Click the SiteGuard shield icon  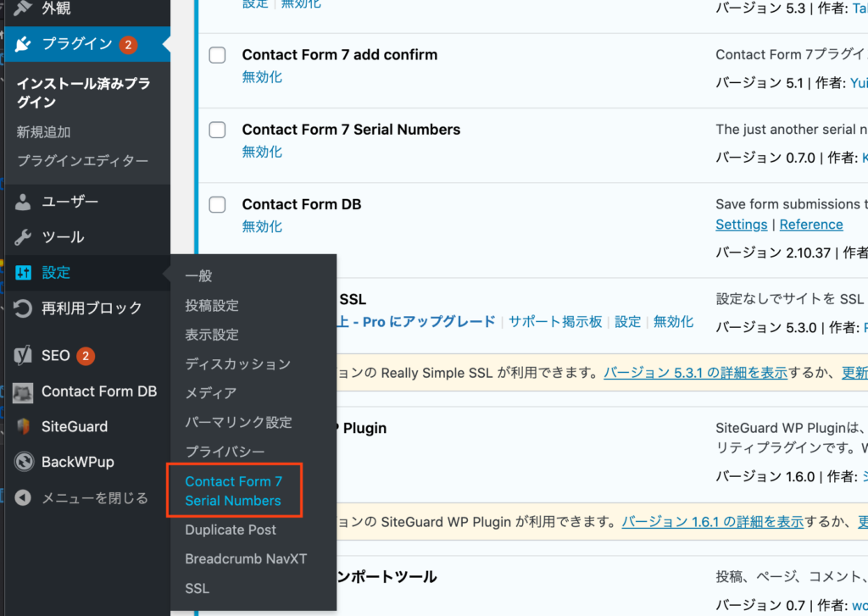click(x=24, y=427)
